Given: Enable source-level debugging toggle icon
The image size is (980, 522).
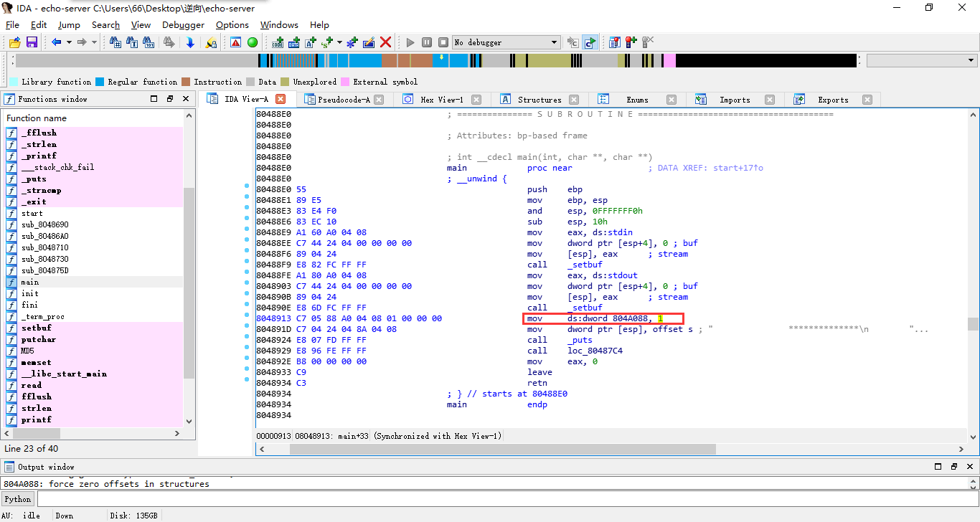Looking at the screenshot, I should [x=590, y=42].
